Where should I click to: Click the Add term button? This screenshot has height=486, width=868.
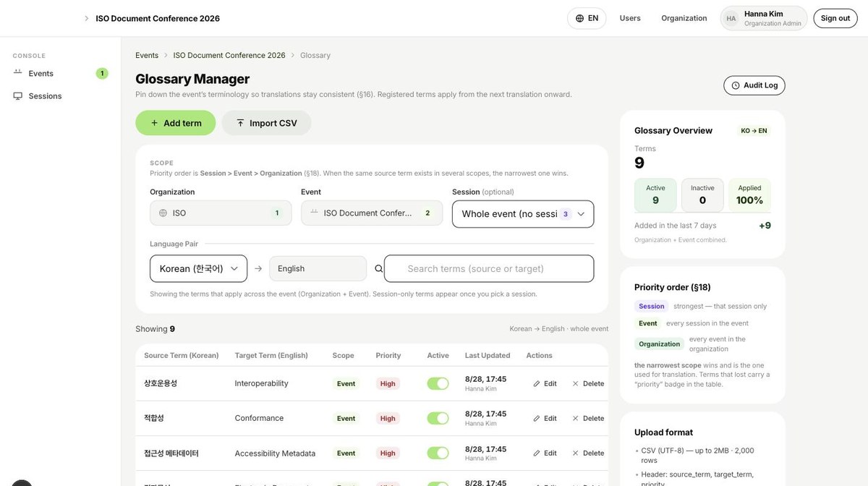[x=176, y=123]
